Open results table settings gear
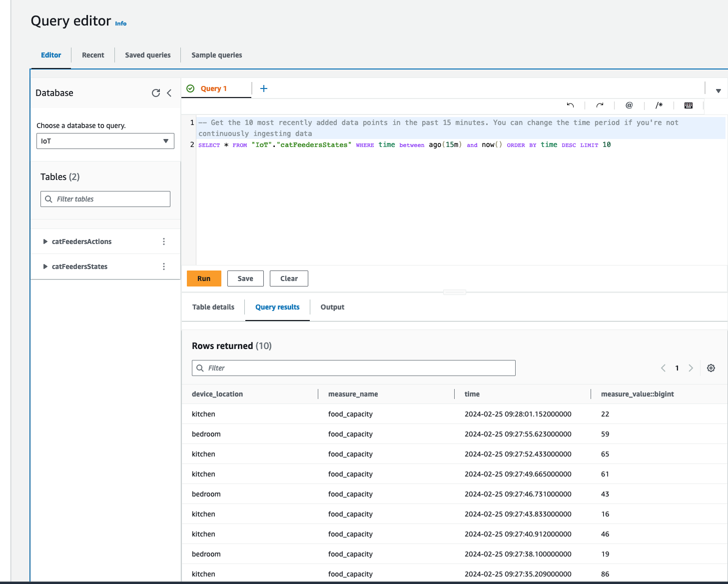Image resolution: width=728 pixels, height=584 pixels. click(711, 368)
